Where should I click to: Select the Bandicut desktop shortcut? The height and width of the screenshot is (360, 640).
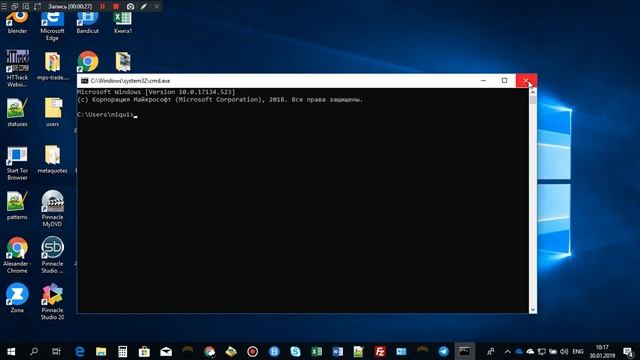coord(87,23)
